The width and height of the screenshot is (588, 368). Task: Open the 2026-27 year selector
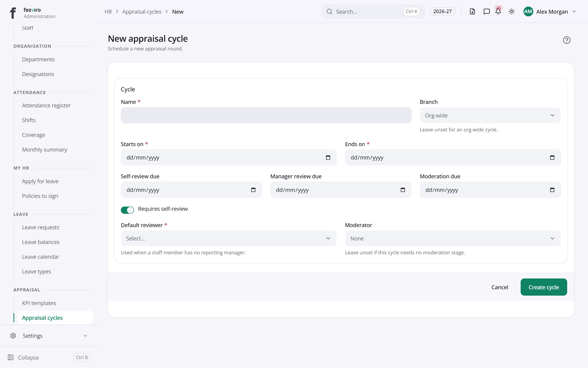[x=442, y=11]
